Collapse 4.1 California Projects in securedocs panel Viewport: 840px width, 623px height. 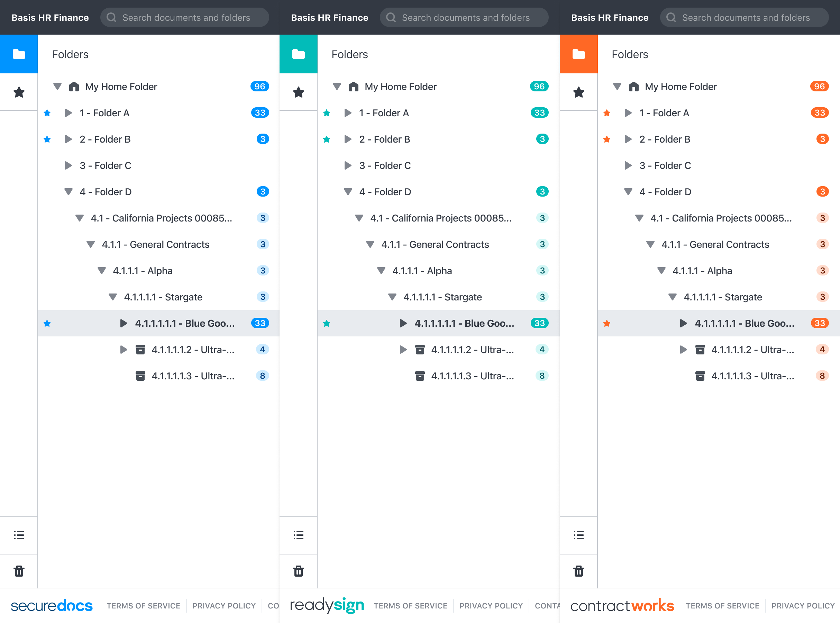click(x=80, y=218)
